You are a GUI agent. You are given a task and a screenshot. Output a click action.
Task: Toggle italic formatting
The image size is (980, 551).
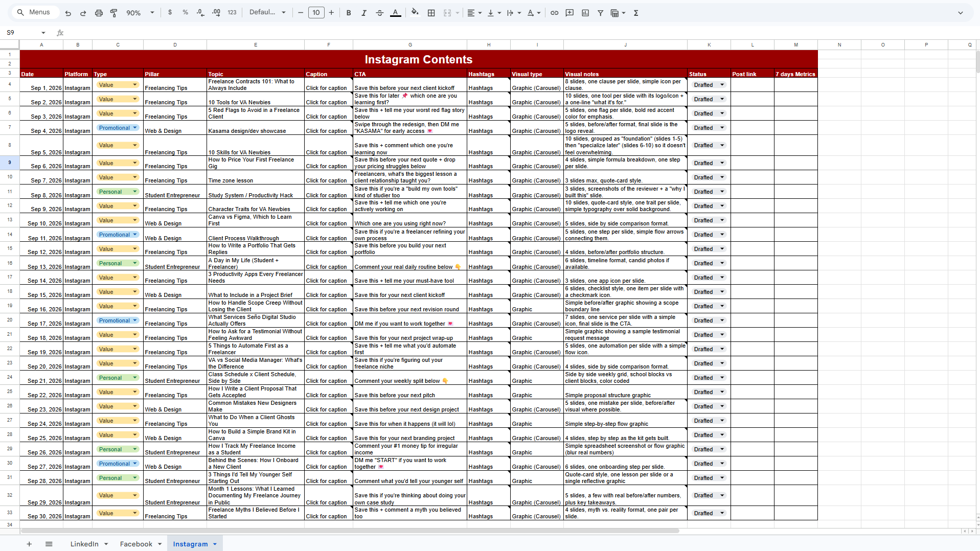[x=364, y=13]
